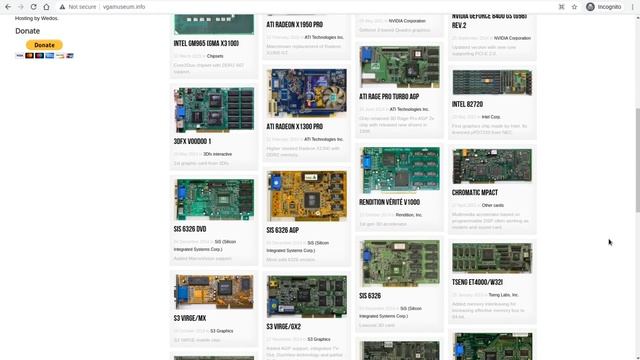Click S3 Graphics link under S3 Virge/MX
Viewport: 640px width, 360px height.
coord(222,331)
